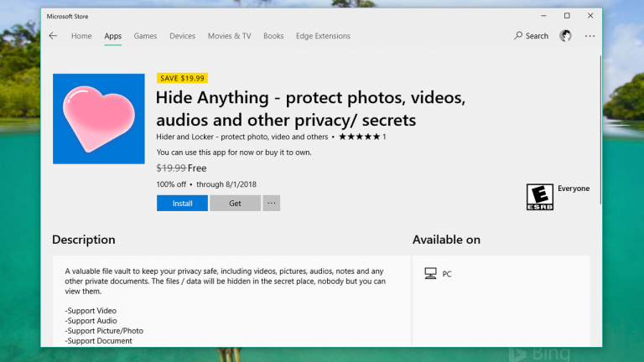Viewport: 644px width, 362px height.
Task: Switch to the Games tab
Action: (145, 36)
